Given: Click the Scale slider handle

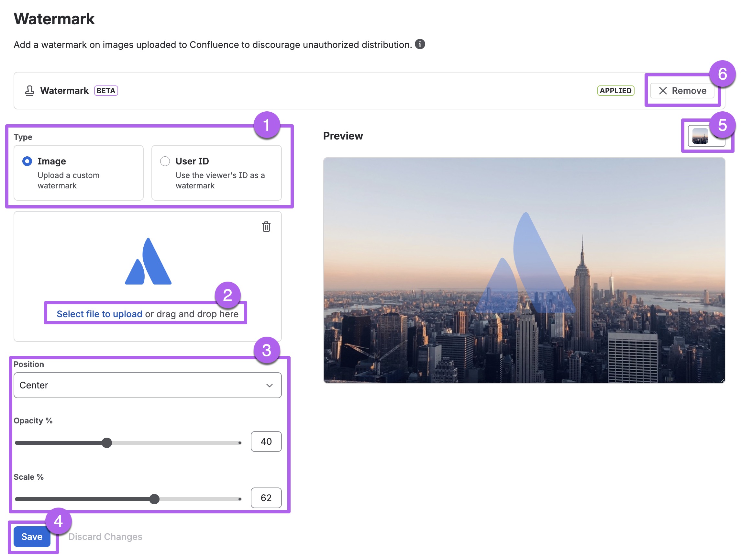Looking at the screenshot, I should coord(155,499).
